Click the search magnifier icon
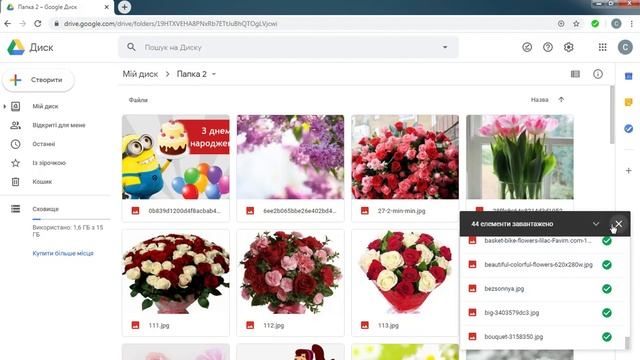Screen dimensions: 640x360 click(131, 47)
